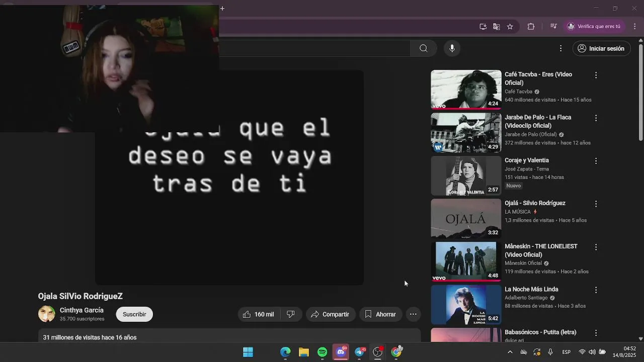Switch ESP input language indicator
This screenshot has height=362, width=644.
tap(567, 352)
